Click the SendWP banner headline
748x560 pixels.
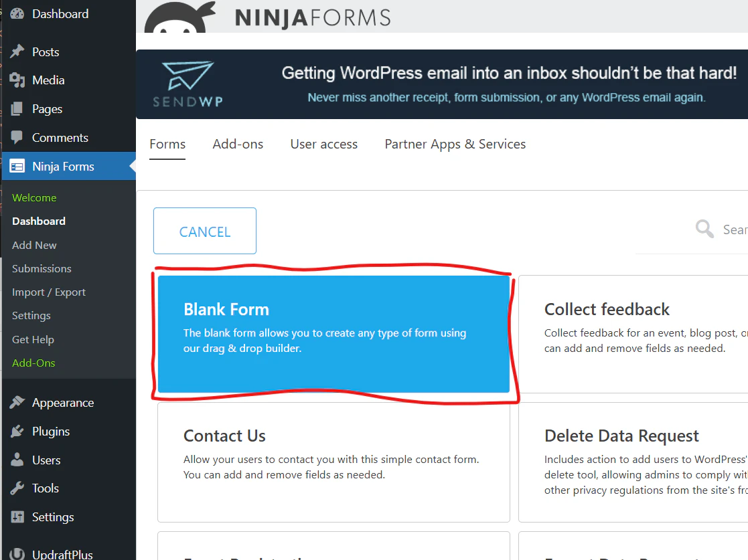pos(508,73)
